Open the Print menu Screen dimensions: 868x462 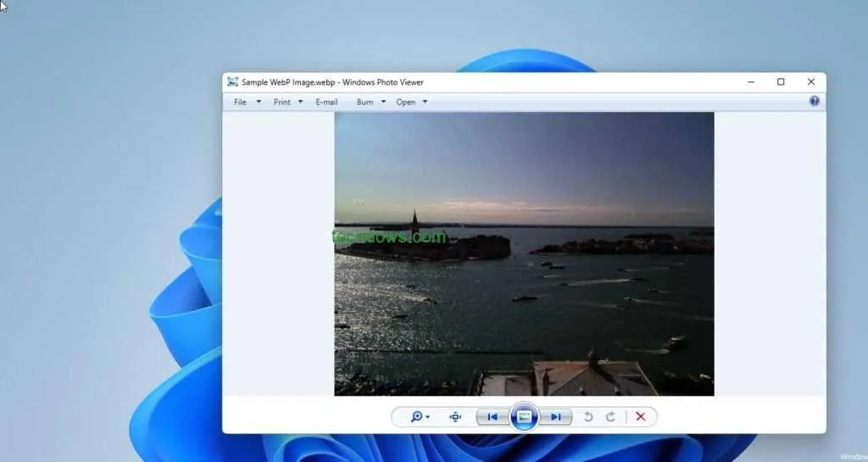point(281,102)
